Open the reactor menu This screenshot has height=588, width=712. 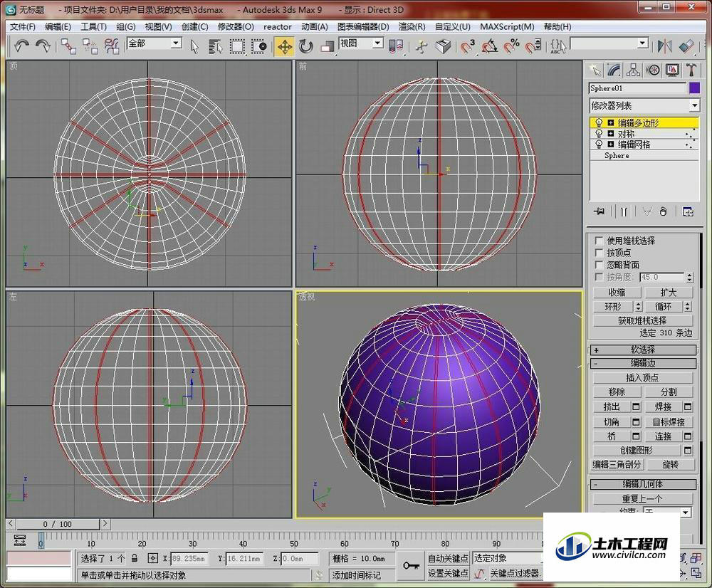pos(278,27)
